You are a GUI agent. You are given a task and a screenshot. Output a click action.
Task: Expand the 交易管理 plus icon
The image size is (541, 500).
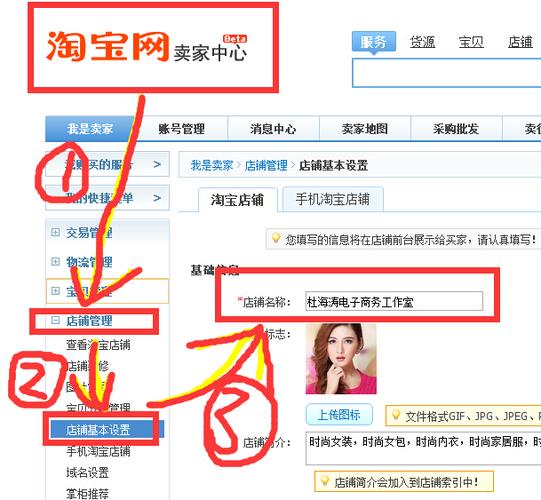(55, 232)
